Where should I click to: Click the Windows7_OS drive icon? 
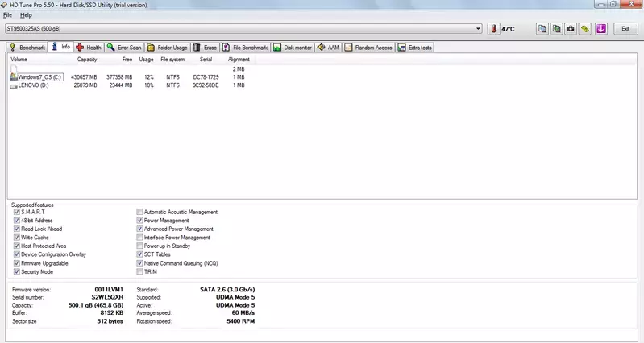click(14, 76)
